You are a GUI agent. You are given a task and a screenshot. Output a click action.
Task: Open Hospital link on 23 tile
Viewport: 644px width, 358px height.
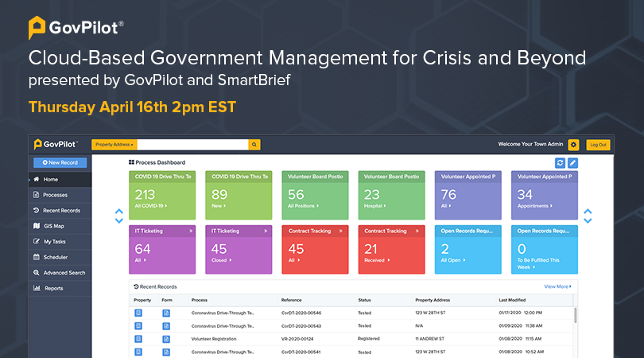(x=374, y=206)
